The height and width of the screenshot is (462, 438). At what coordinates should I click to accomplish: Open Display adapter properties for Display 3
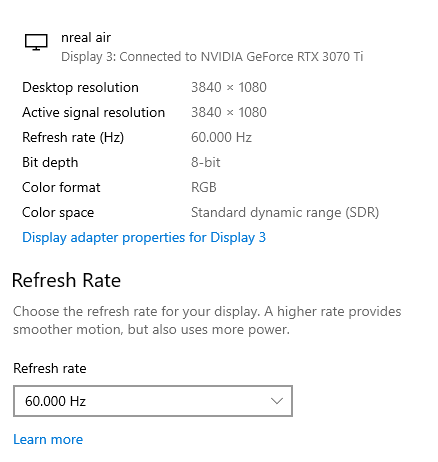coord(144,238)
